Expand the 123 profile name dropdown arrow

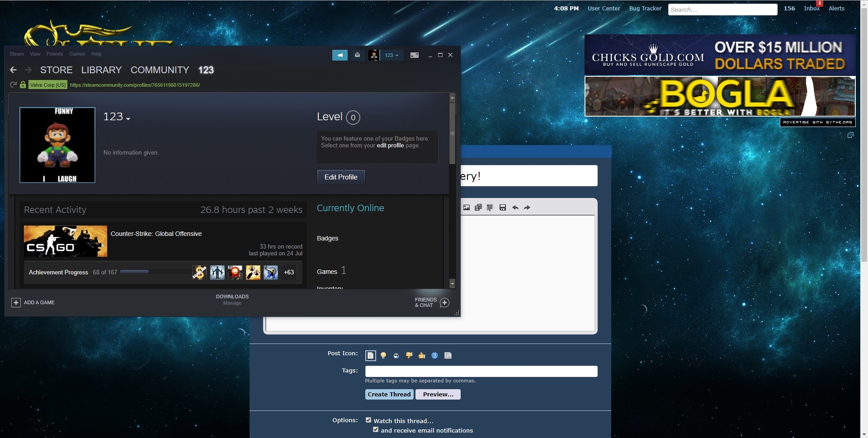tap(128, 119)
